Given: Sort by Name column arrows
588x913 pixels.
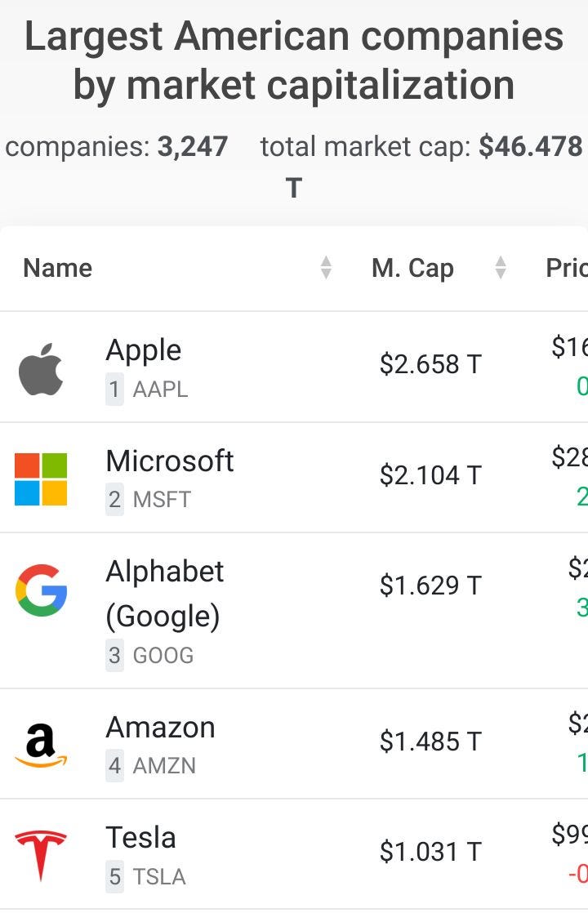Looking at the screenshot, I should click(326, 268).
